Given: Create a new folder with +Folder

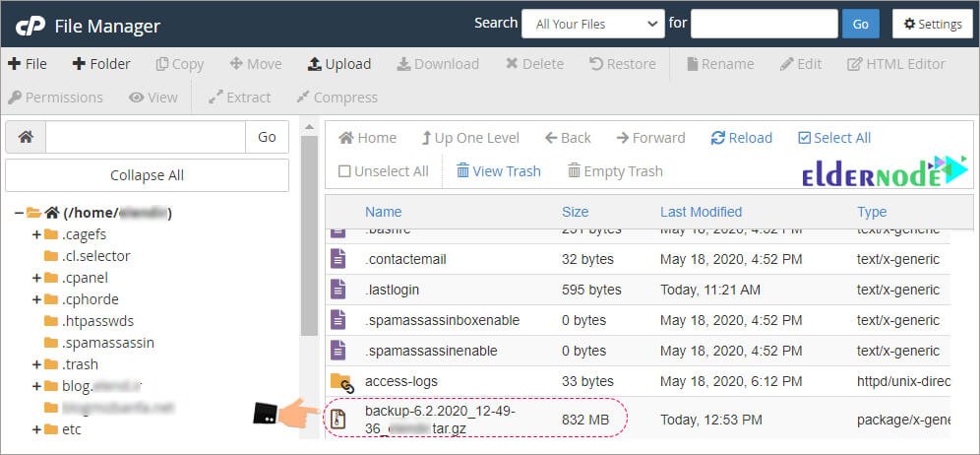Looking at the screenshot, I should tap(100, 64).
